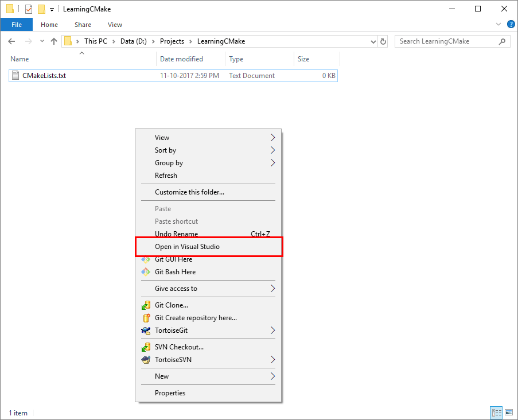The image size is (518, 420).
Task: Click the TortoiseSVN icon
Action: (146, 360)
